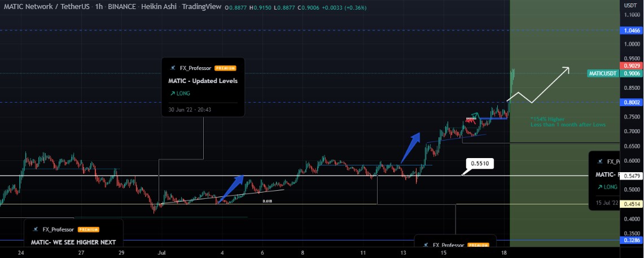644x258 pixels.
Task: Click the 0.9029 red price label
Action: pos(631,65)
